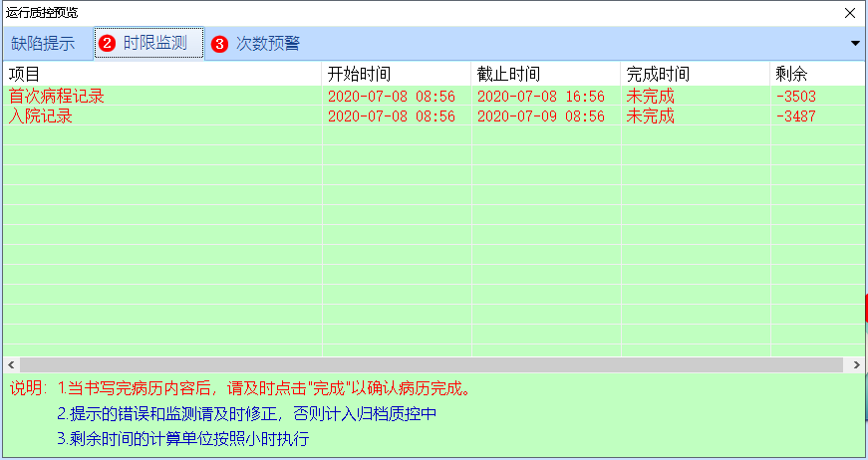This screenshot has height=460, width=868.
Task: Click 未完成 status for 入院记录
Action: [651, 116]
